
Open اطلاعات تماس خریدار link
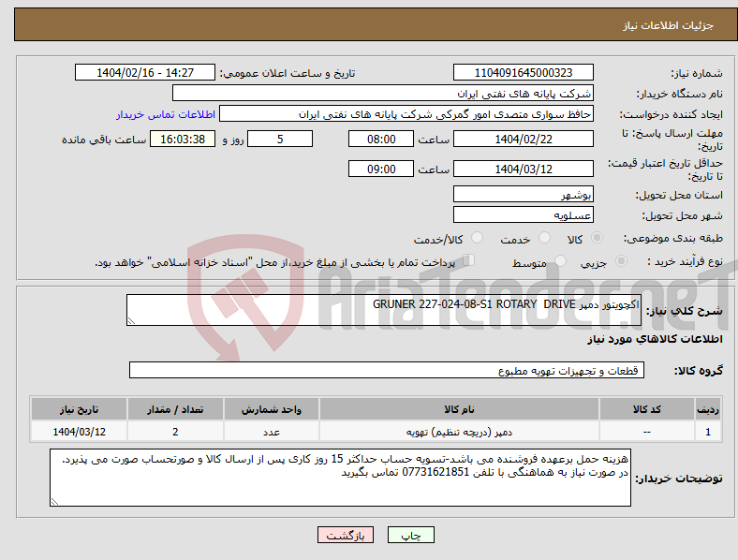click(166, 114)
